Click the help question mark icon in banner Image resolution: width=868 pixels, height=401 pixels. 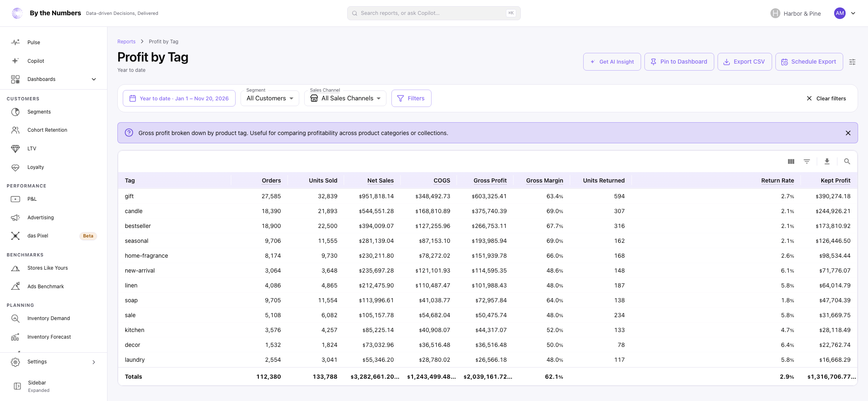click(129, 133)
